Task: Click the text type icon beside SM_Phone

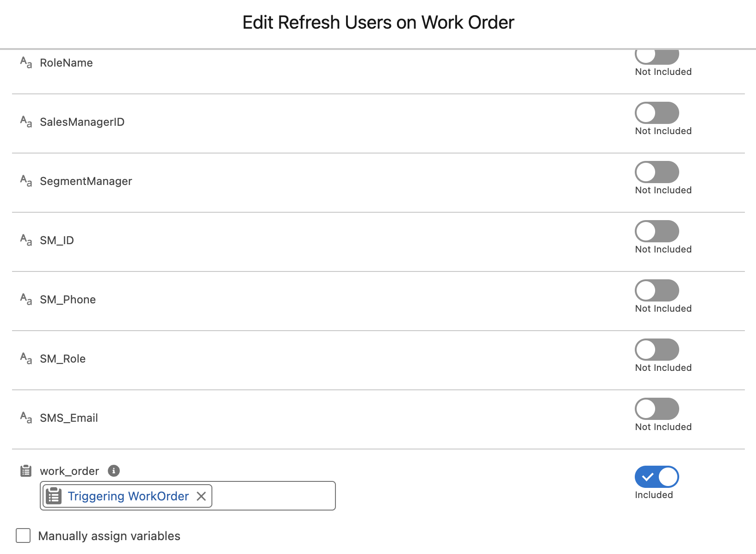Action: point(25,299)
